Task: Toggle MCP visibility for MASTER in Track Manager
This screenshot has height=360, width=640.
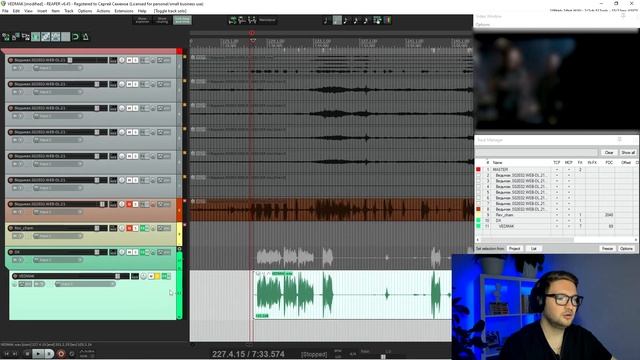Action: tap(569, 169)
